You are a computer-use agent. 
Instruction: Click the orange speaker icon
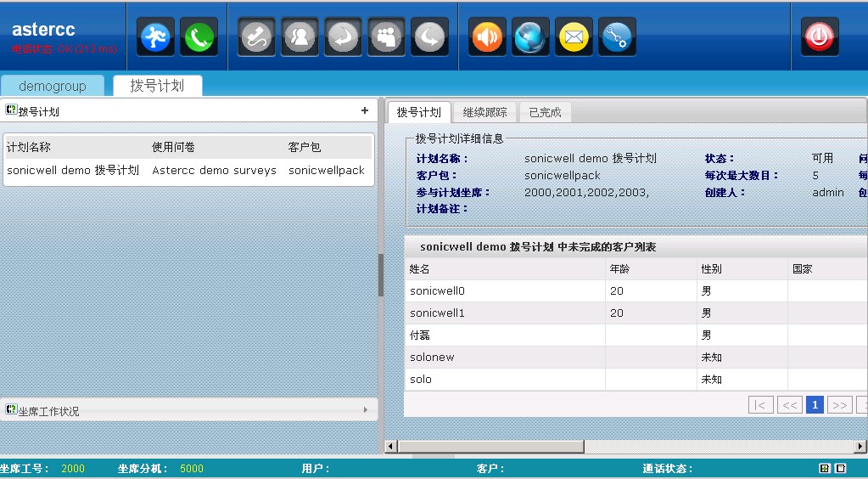[x=488, y=37]
